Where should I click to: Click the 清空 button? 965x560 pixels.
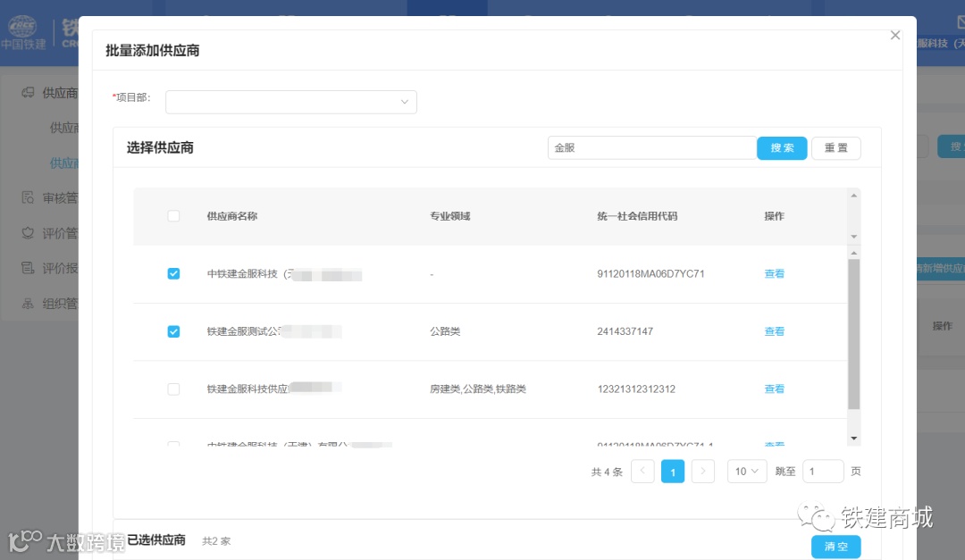[x=835, y=547]
